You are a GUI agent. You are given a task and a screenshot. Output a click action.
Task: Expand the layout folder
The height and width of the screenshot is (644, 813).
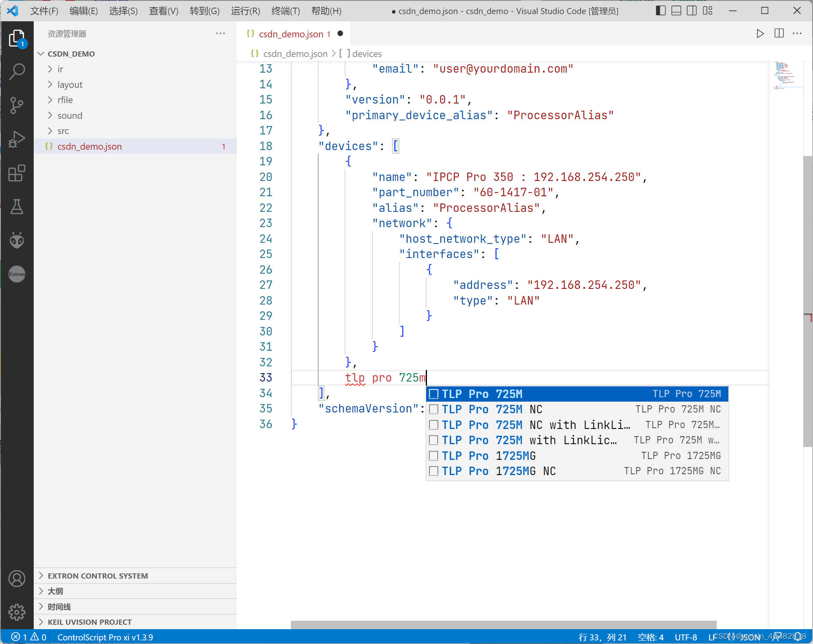click(70, 85)
